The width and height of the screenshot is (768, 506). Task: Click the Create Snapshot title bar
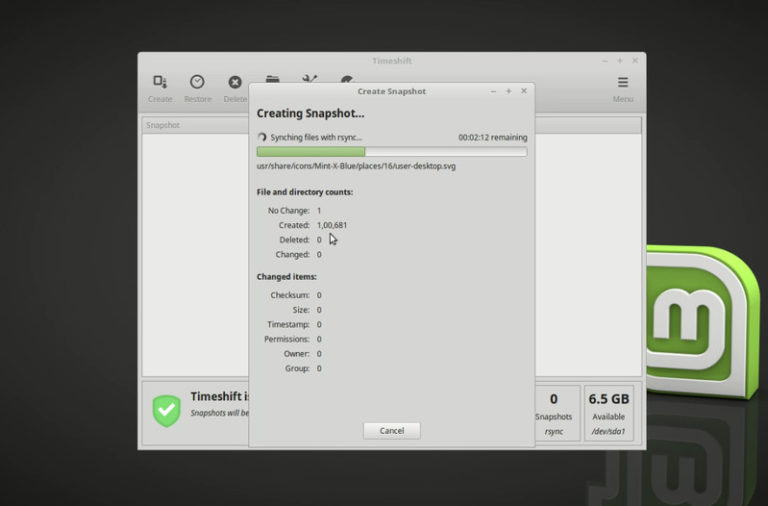tap(391, 91)
